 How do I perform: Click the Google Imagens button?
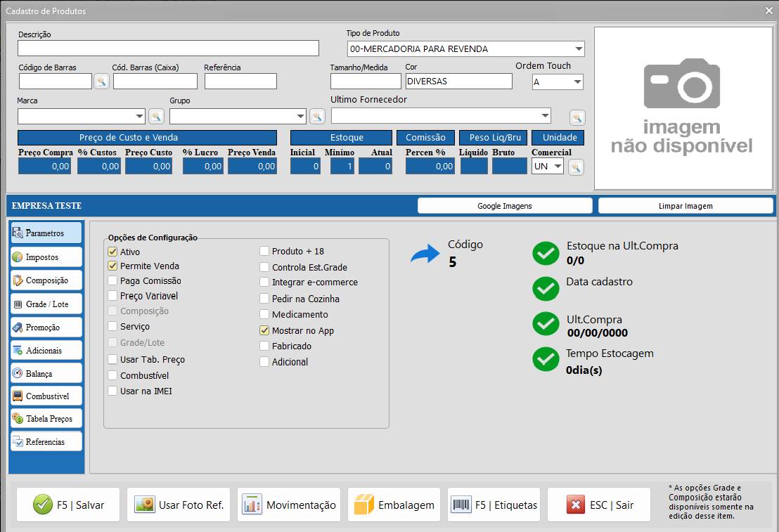click(x=505, y=206)
